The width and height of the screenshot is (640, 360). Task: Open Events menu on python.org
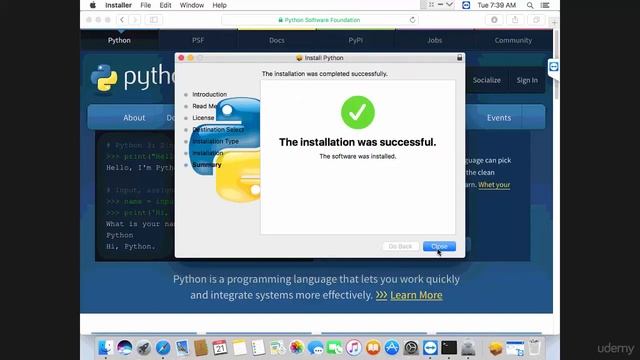pos(499,118)
